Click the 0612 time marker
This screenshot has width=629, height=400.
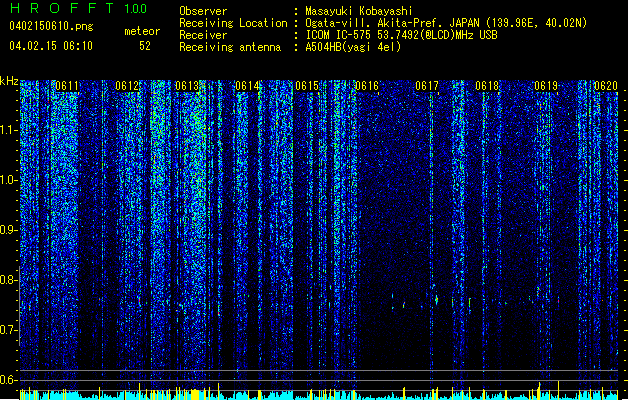pyautogui.click(x=127, y=86)
